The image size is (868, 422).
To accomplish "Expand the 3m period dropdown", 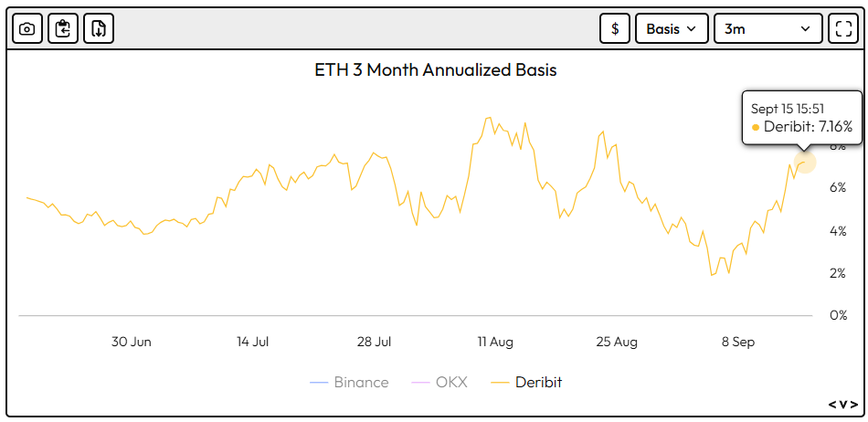I will pos(767,28).
